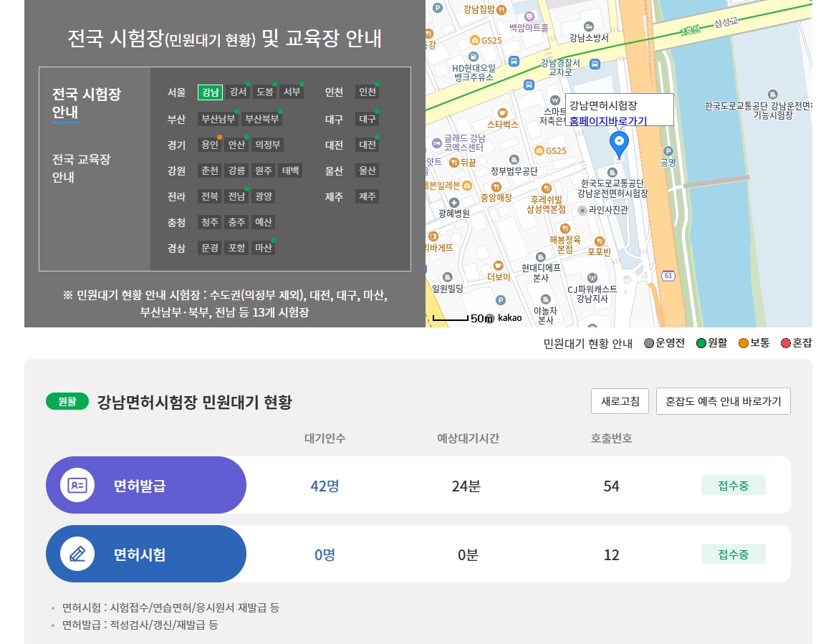Image resolution: width=836 pixels, height=644 pixels.
Task: Select the 인천 test center
Action: [367, 92]
